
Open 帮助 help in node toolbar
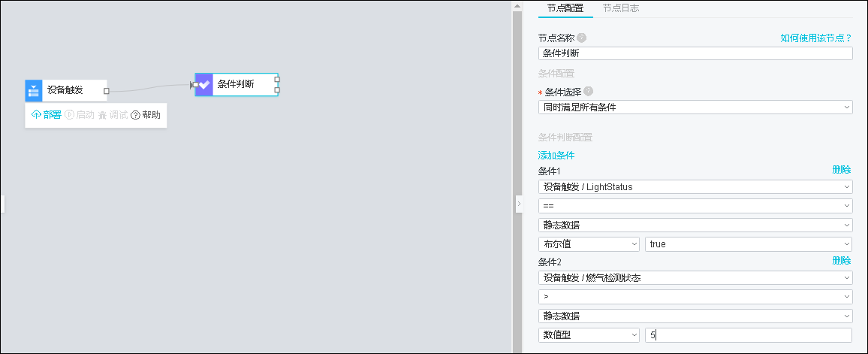point(146,115)
